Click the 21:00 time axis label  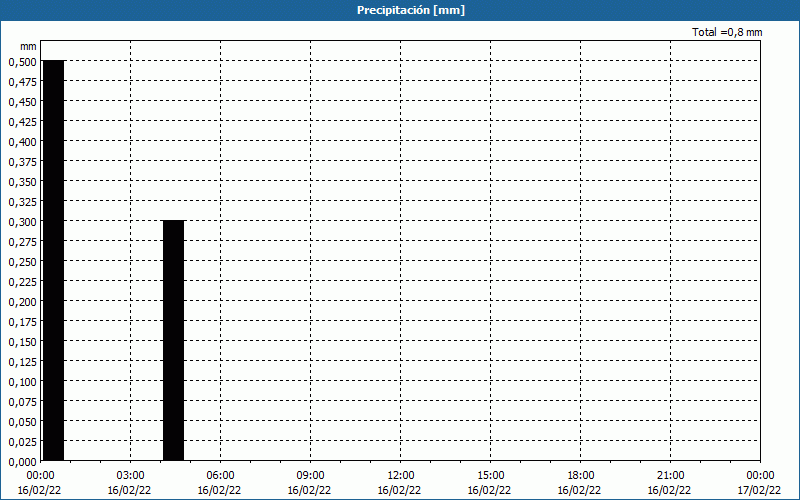click(x=670, y=476)
